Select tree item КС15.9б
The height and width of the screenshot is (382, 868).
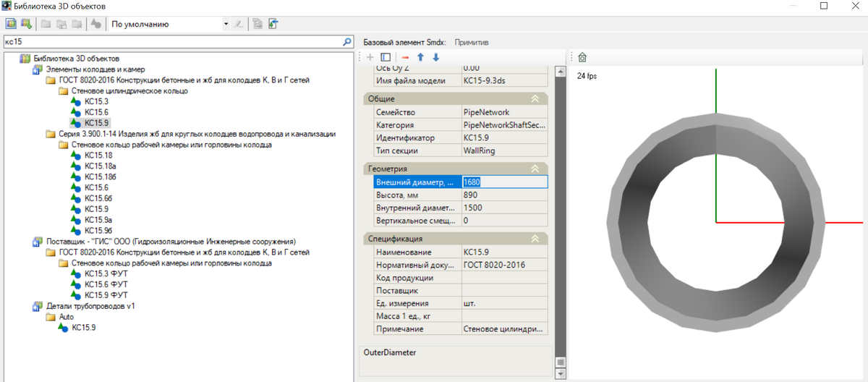[98, 231]
